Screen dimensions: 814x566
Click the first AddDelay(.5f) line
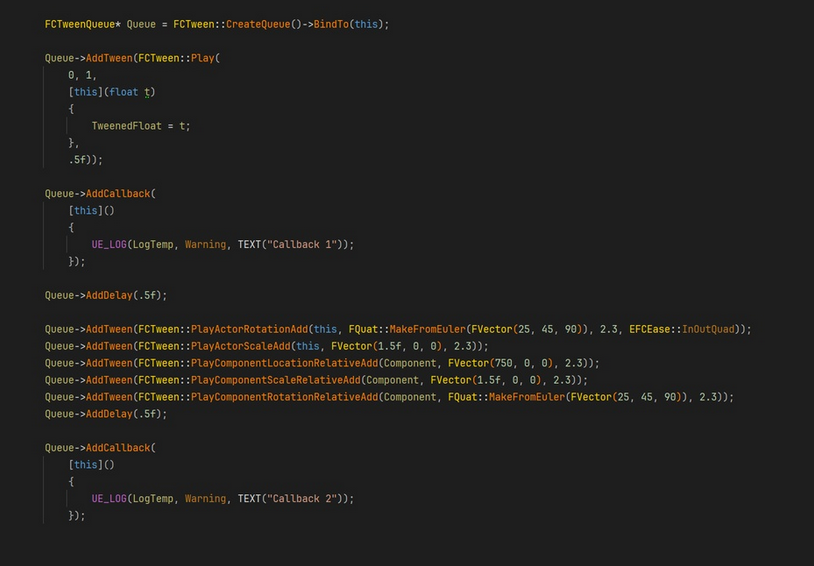pyautogui.click(x=106, y=295)
